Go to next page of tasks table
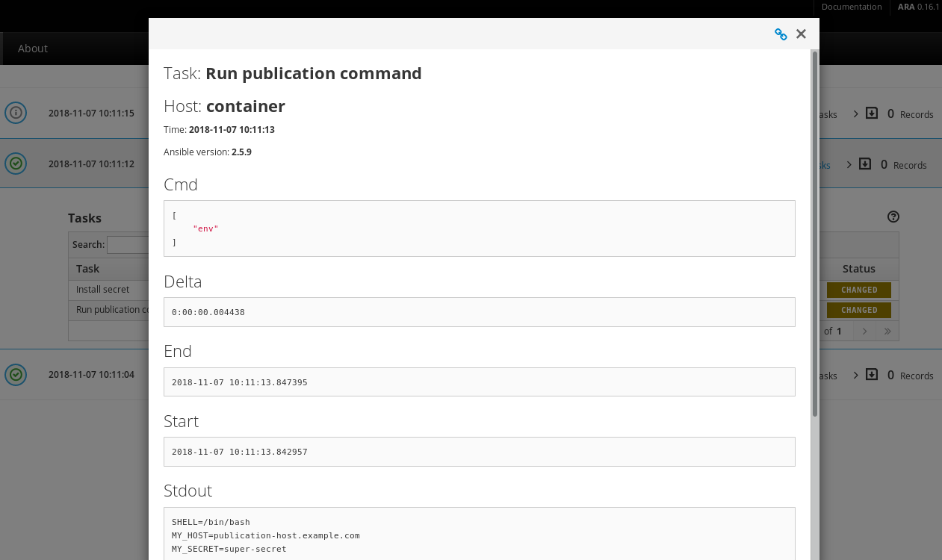The height and width of the screenshot is (560, 942). [x=864, y=331]
